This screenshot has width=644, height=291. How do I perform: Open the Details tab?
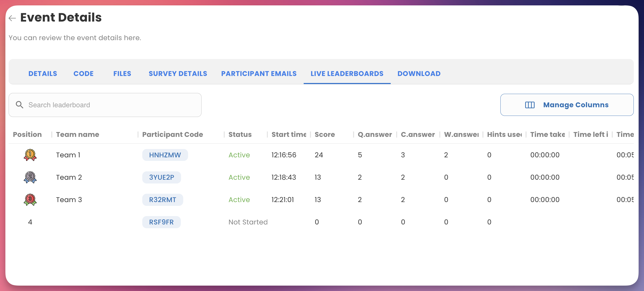click(43, 74)
